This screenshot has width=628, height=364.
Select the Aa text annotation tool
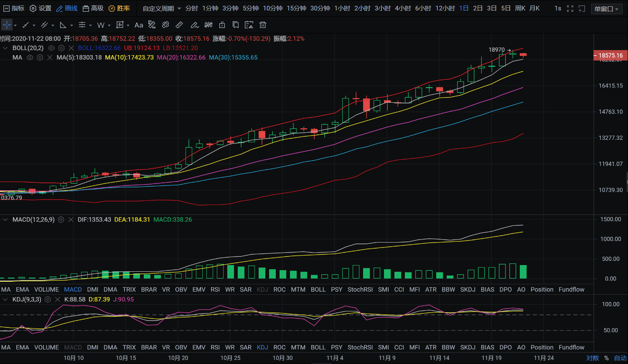coord(139,25)
